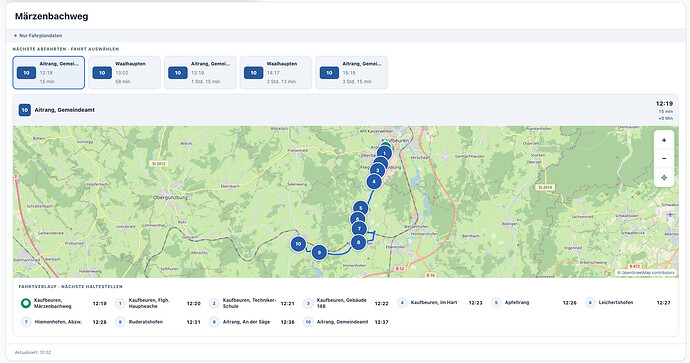
Task: Click stop name 'Ruderatshofen' in the stop list
Action: 146,322
